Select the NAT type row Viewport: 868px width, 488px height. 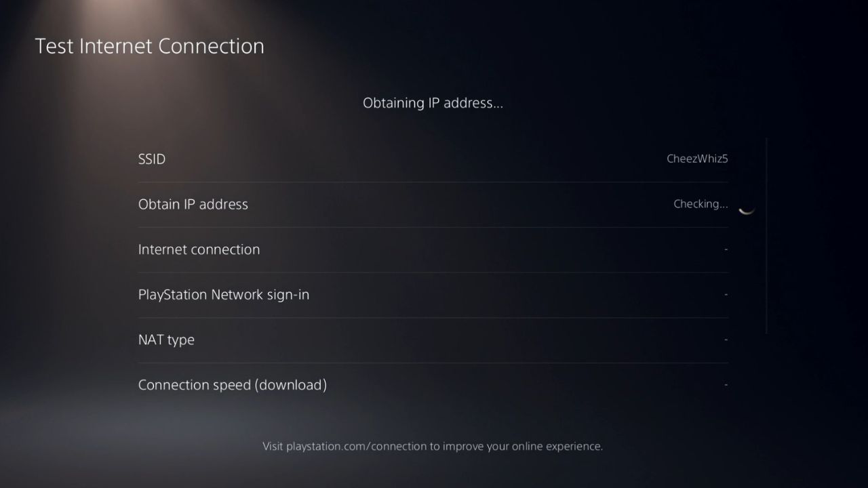(433, 339)
